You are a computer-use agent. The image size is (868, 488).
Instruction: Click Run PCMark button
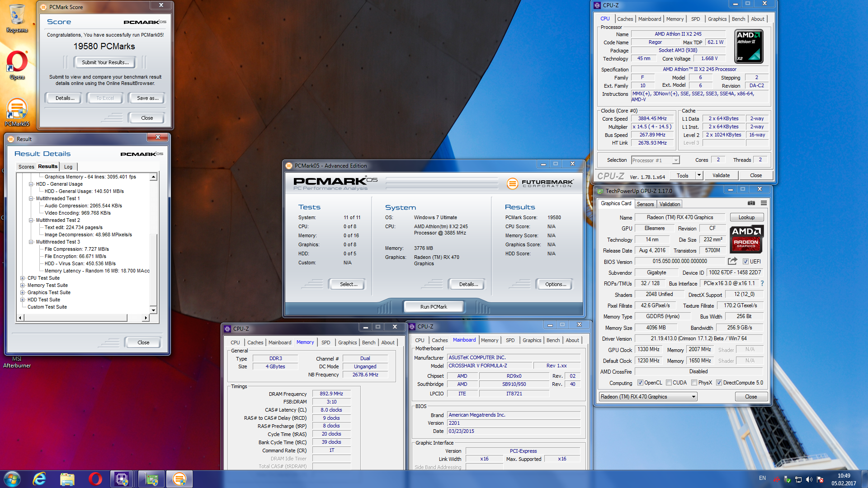[434, 307]
